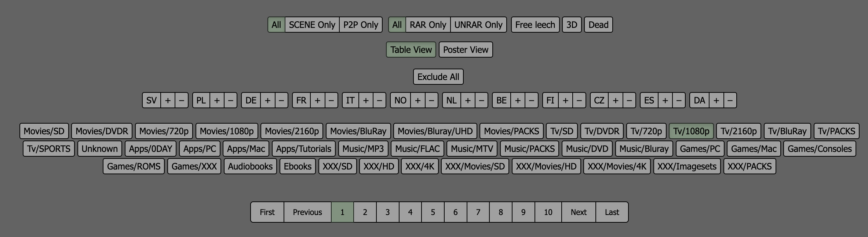Click the plus button next to SV
The image size is (868, 237).
click(168, 101)
